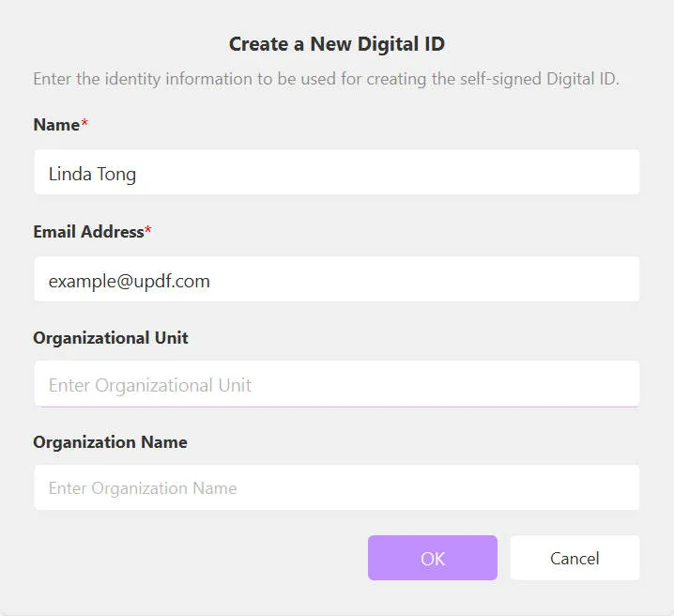Click the Email Address field label
The width and height of the screenshot is (674, 616).
point(88,232)
